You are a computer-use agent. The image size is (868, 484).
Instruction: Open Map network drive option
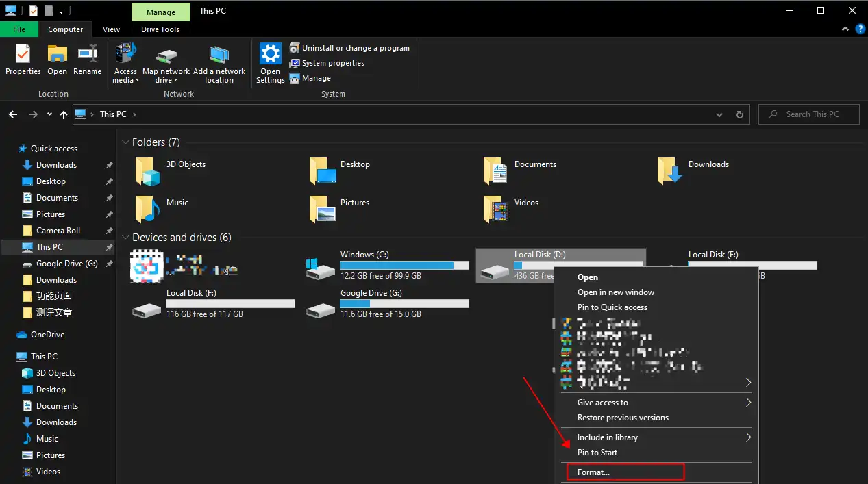166,64
